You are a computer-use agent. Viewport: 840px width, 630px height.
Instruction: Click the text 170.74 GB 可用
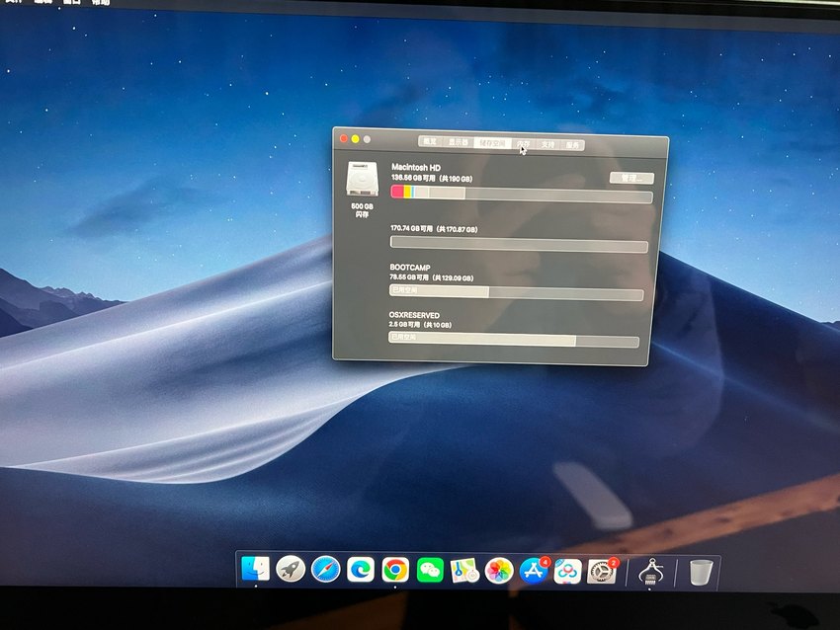(x=411, y=228)
